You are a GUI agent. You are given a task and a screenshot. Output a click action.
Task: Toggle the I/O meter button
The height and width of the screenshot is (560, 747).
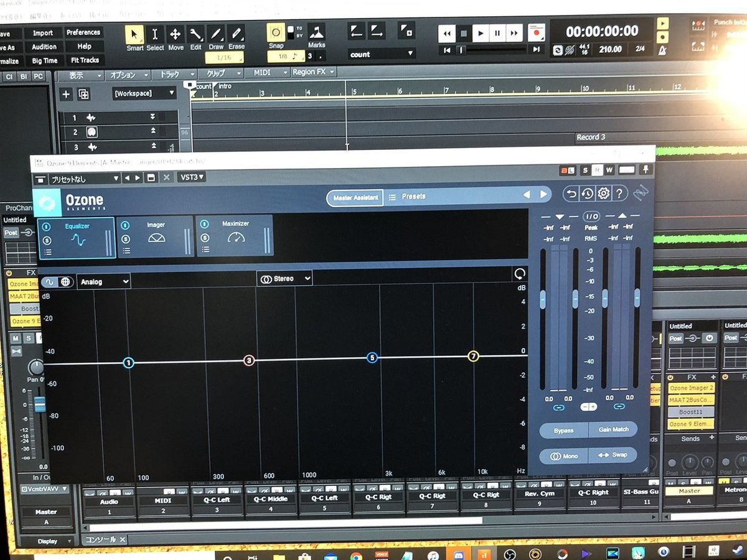(x=590, y=217)
